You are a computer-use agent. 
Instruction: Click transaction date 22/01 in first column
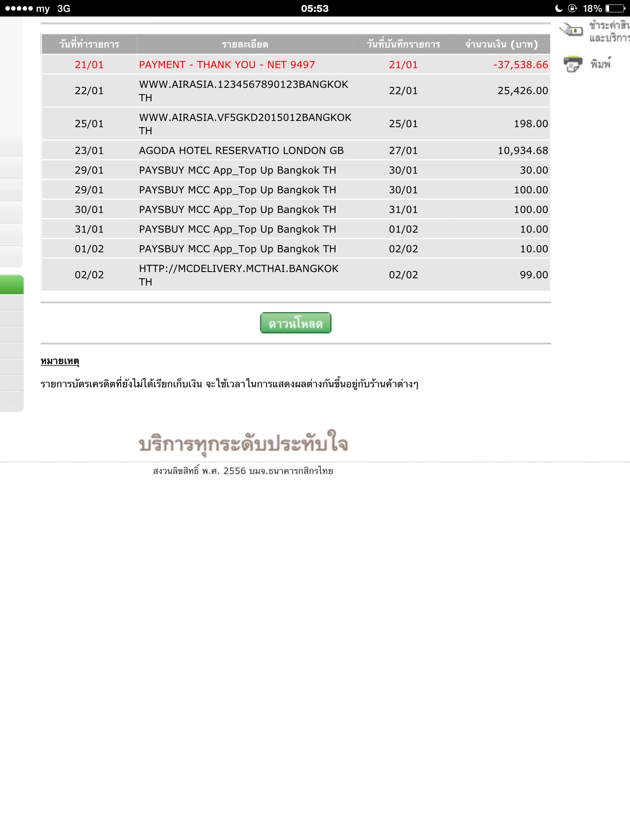point(89,91)
